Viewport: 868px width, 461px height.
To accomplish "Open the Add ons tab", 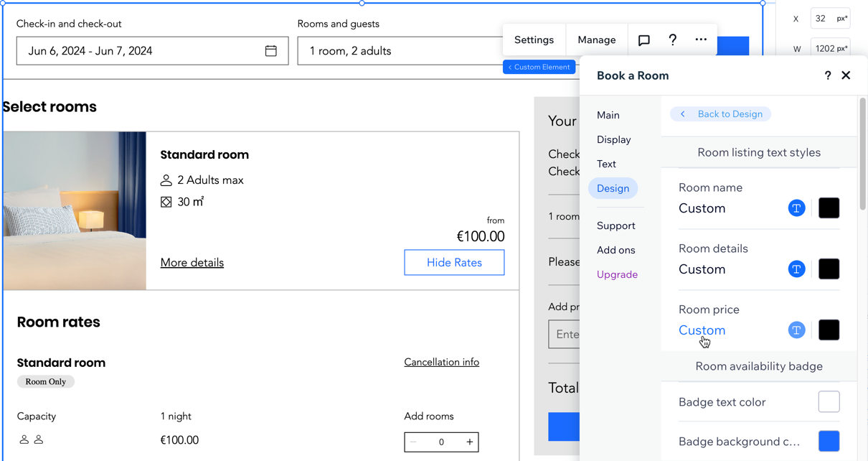I will pyautogui.click(x=616, y=250).
